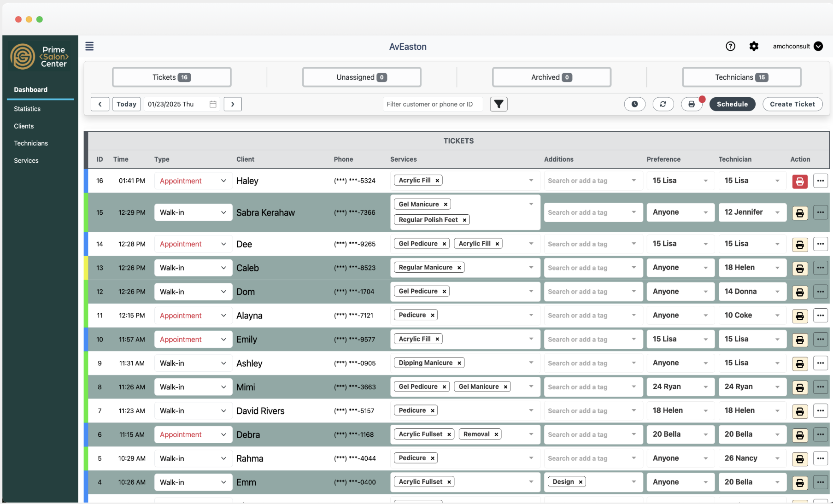Open Statistics in the sidebar
This screenshot has height=504, width=833.
tap(27, 109)
